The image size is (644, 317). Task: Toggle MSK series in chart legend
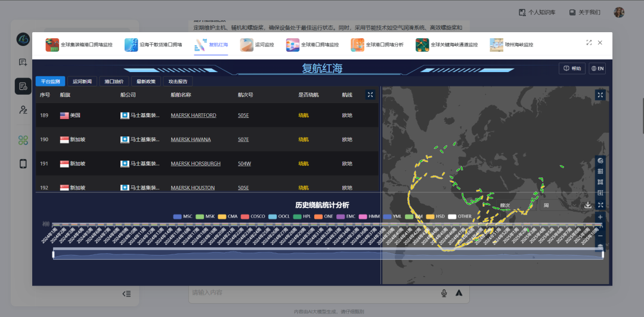coord(205,216)
